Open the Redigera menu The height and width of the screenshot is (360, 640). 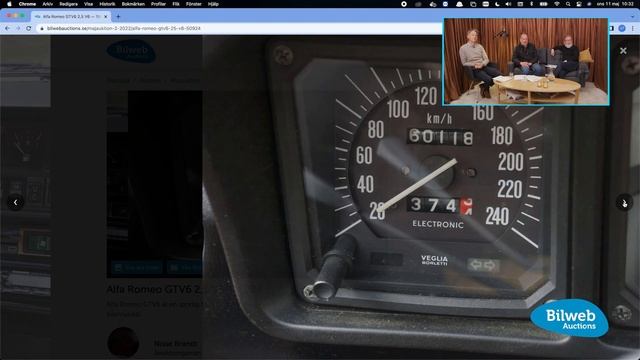[68, 4]
